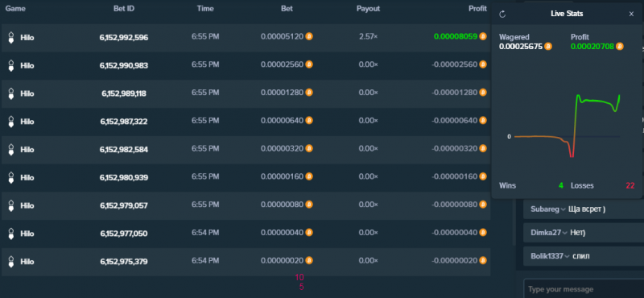Click Hilo game icon for bet 6,152,979,057
Viewport: 644px width, 298px height.
pos(11,205)
